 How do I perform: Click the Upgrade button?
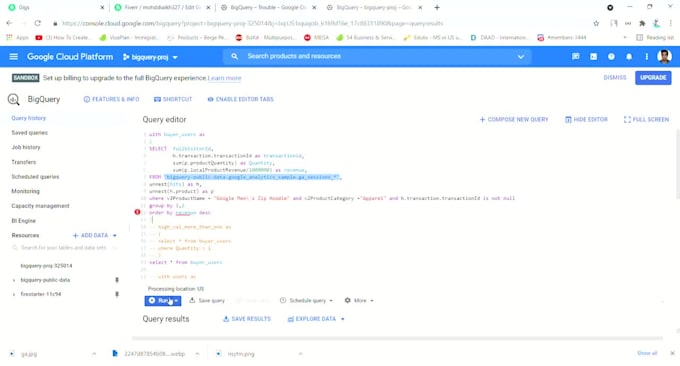pyautogui.click(x=653, y=78)
